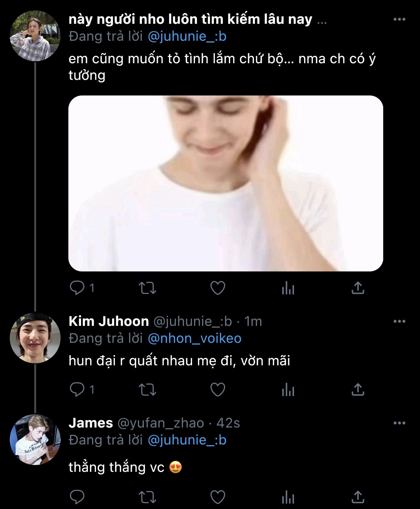Open more options on Kim Juhoon's tweet
The image size is (420, 509).
coord(399,322)
